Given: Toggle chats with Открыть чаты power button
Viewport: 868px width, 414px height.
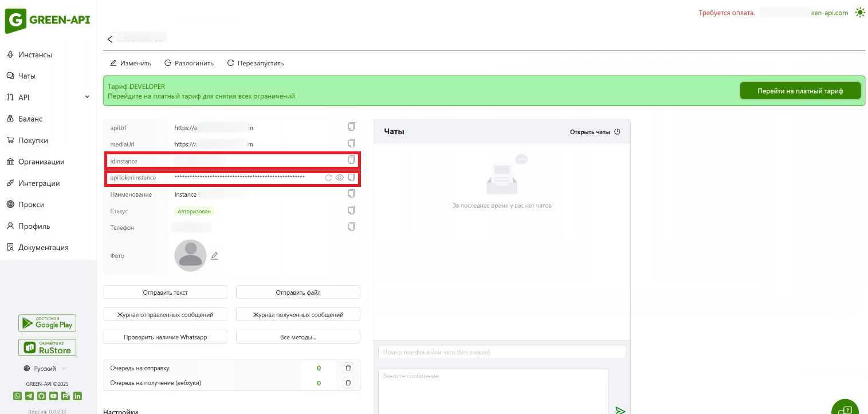Looking at the screenshot, I should point(617,132).
